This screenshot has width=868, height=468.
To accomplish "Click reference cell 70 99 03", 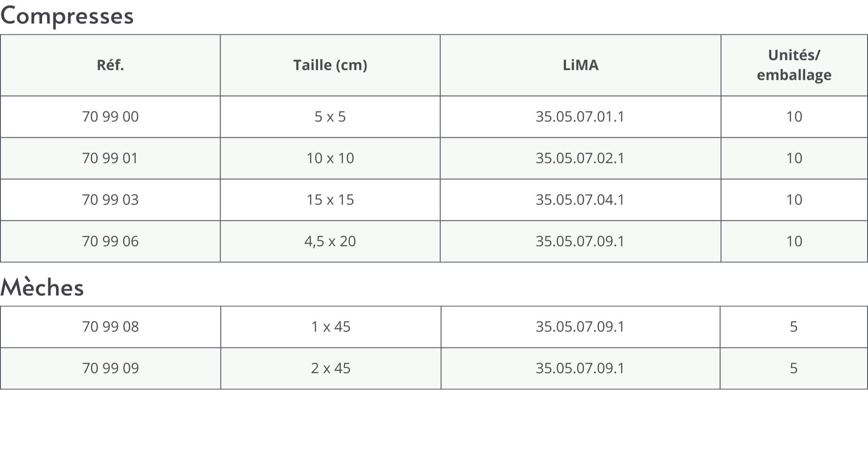I will point(110,200).
